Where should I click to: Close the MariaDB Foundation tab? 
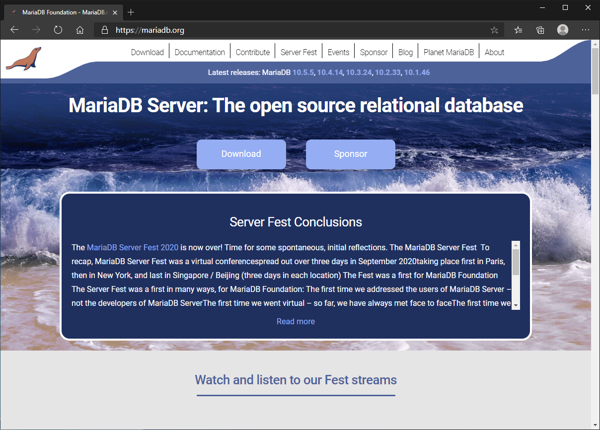pos(114,11)
